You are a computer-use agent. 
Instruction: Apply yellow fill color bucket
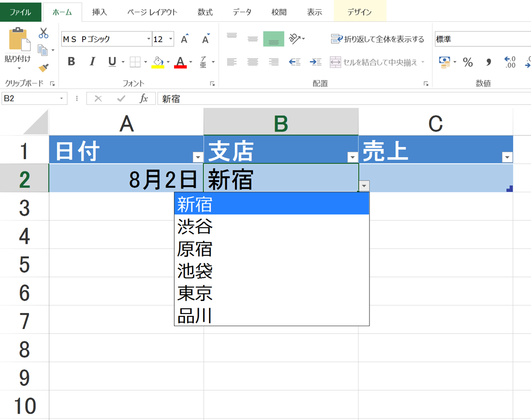pyautogui.click(x=158, y=62)
